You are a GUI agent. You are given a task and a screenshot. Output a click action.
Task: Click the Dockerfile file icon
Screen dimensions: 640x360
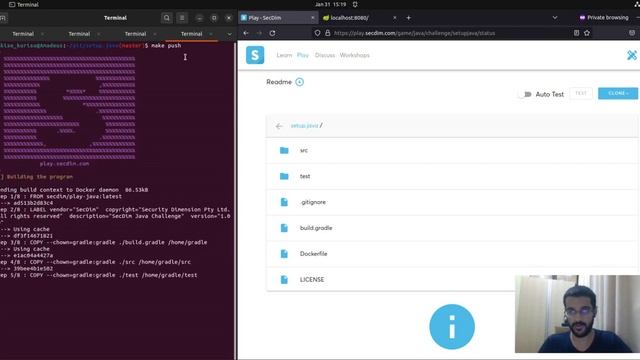[284, 253]
